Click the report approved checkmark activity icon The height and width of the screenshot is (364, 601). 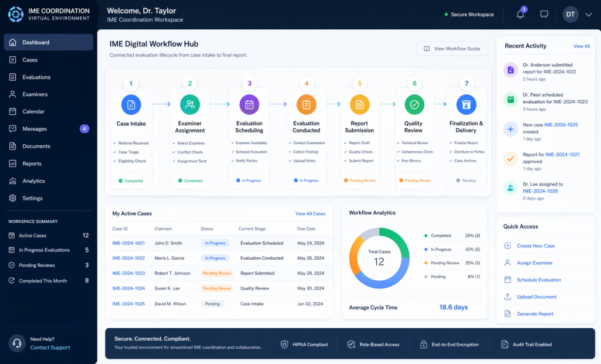pyautogui.click(x=511, y=158)
